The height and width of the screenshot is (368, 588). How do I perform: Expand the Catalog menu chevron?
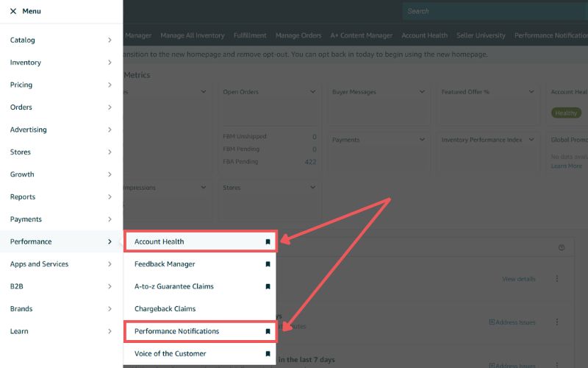110,40
